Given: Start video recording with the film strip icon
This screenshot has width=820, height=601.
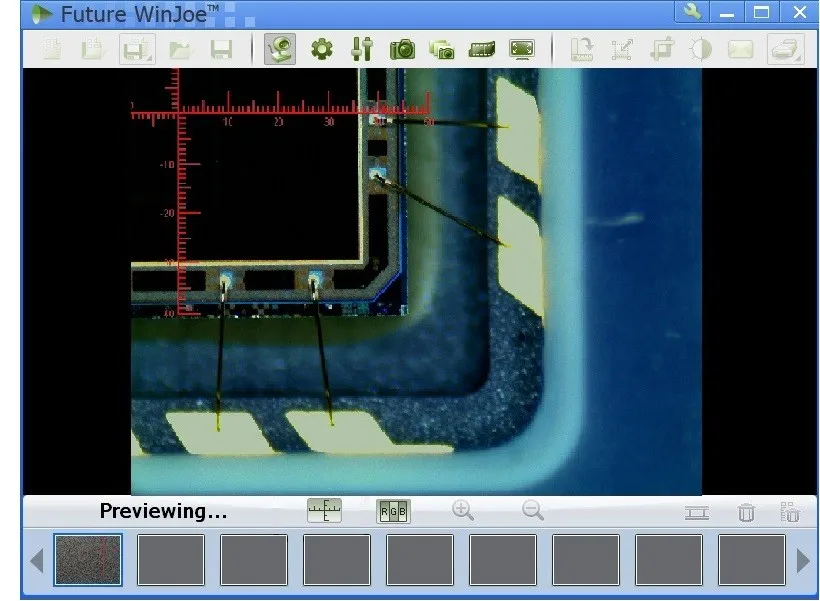Looking at the screenshot, I should pos(482,50).
